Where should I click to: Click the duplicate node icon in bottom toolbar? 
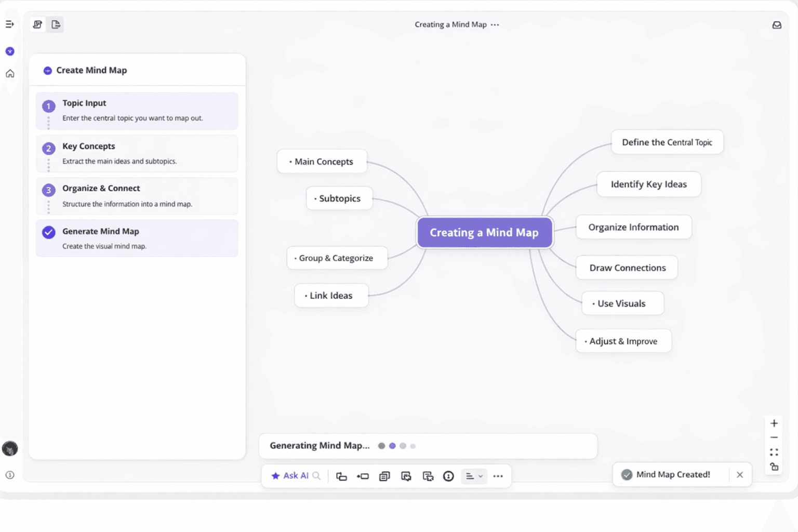click(x=384, y=476)
